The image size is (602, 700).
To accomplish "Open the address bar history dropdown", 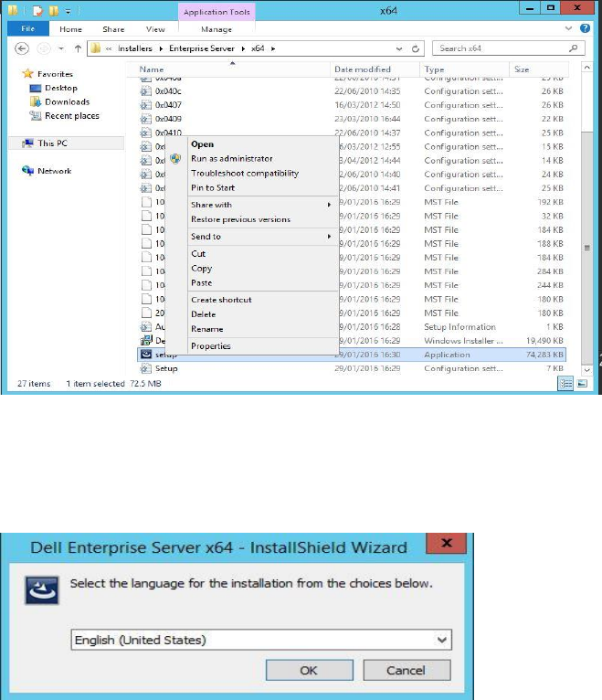I will [399, 48].
